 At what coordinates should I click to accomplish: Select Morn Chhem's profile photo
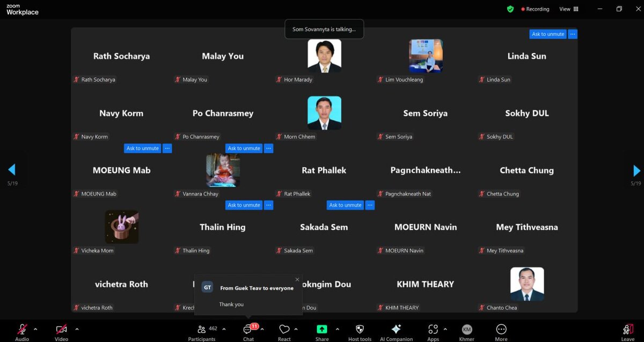(x=324, y=113)
